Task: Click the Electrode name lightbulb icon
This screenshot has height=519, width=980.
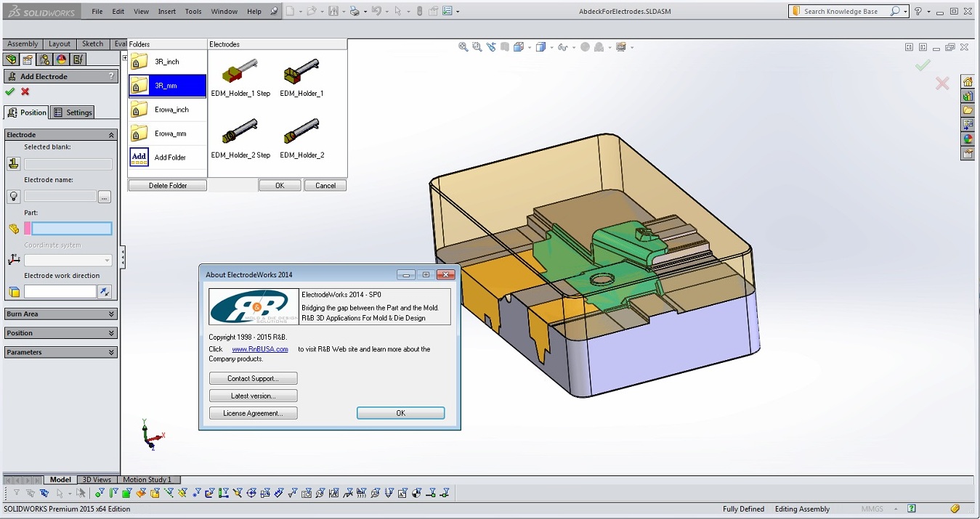Action: point(13,197)
